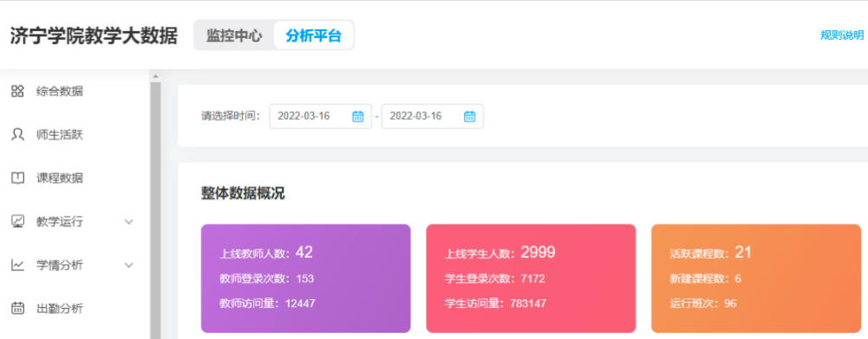Click the 课程数据 book icon
Screen dimensions: 868x339
pos(17,179)
